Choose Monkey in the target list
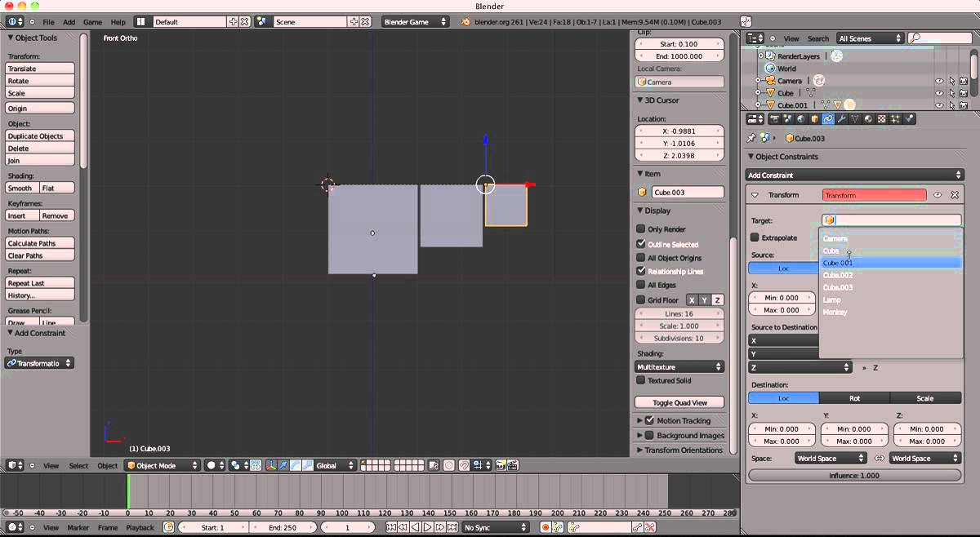The image size is (980, 537). [x=891, y=312]
